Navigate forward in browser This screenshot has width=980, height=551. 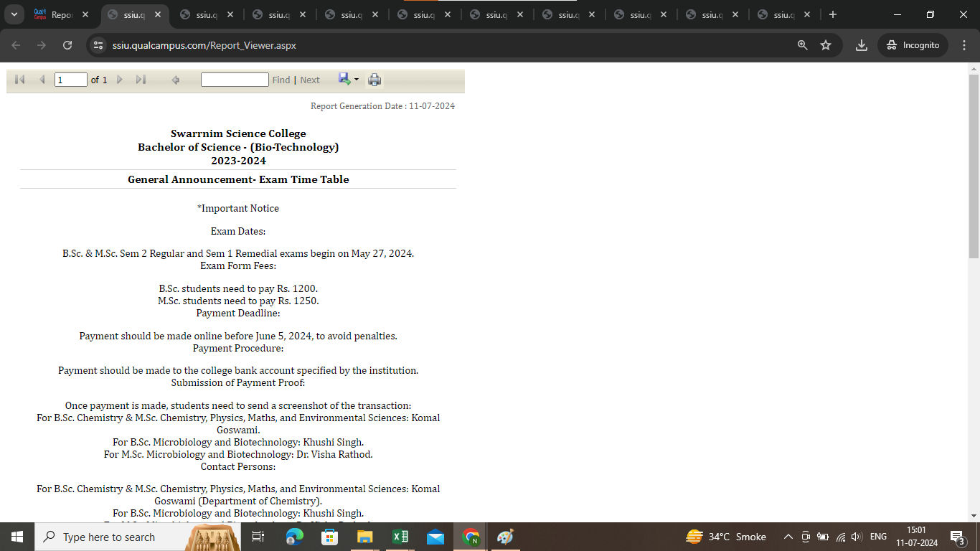coord(42,45)
